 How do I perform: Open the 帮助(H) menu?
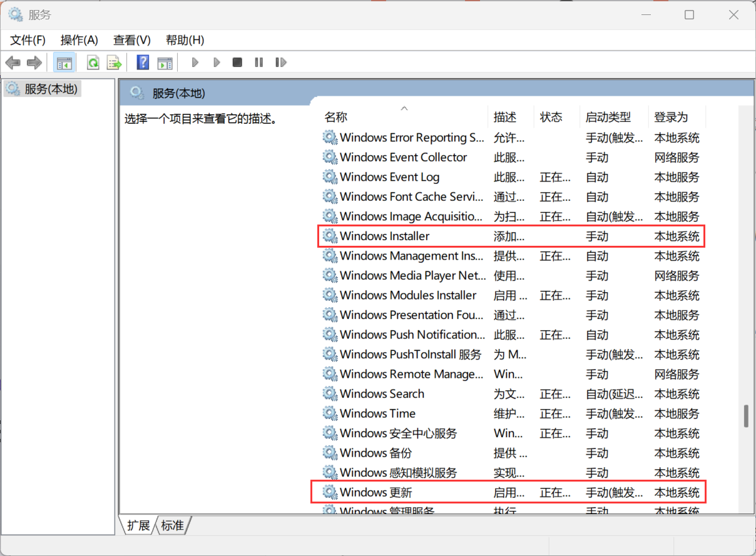[185, 40]
